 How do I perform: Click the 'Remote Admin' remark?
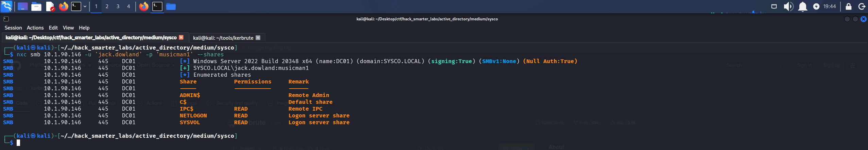click(x=309, y=95)
